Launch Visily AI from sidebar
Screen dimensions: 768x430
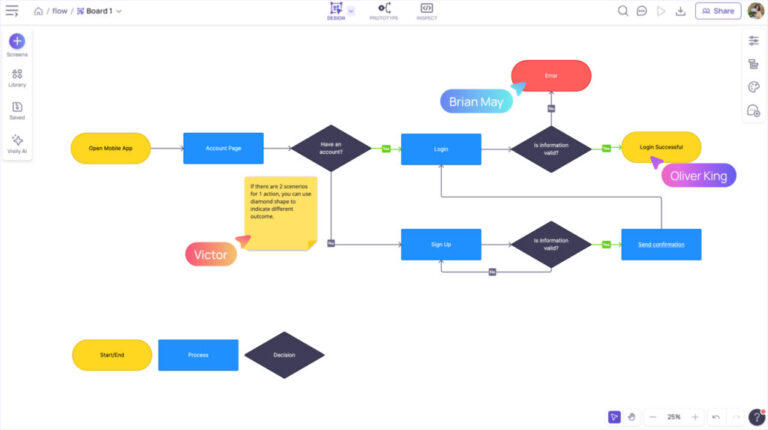17,144
